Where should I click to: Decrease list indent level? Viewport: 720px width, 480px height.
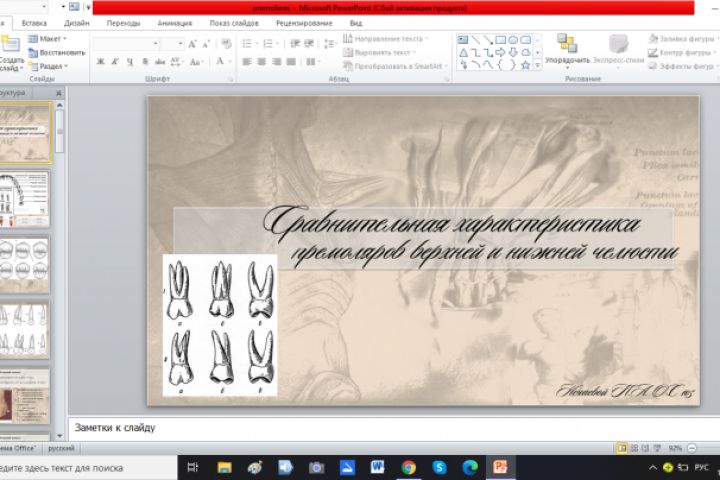(x=295, y=44)
